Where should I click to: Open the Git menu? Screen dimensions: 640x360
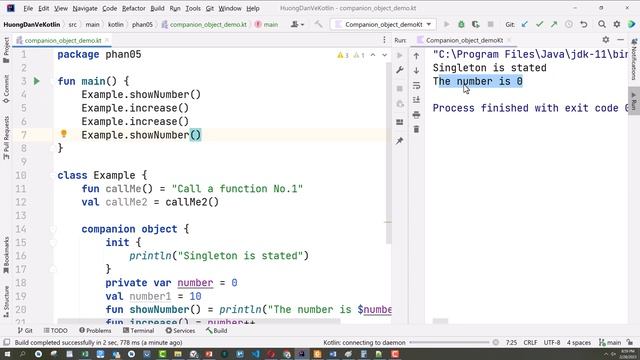(x=210, y=8)
